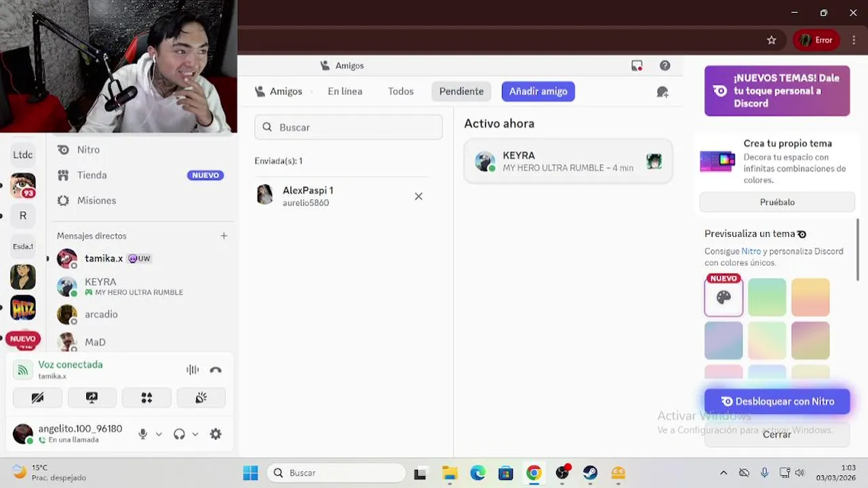
Task: Click the game icon on KEYRA's card
Action: pos(654,161)
